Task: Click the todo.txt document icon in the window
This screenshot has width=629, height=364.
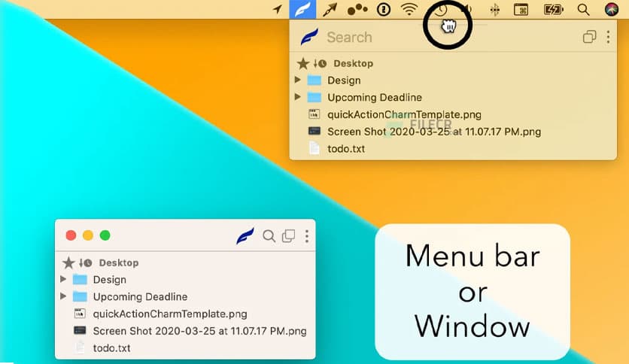Action: pos(80,347)
